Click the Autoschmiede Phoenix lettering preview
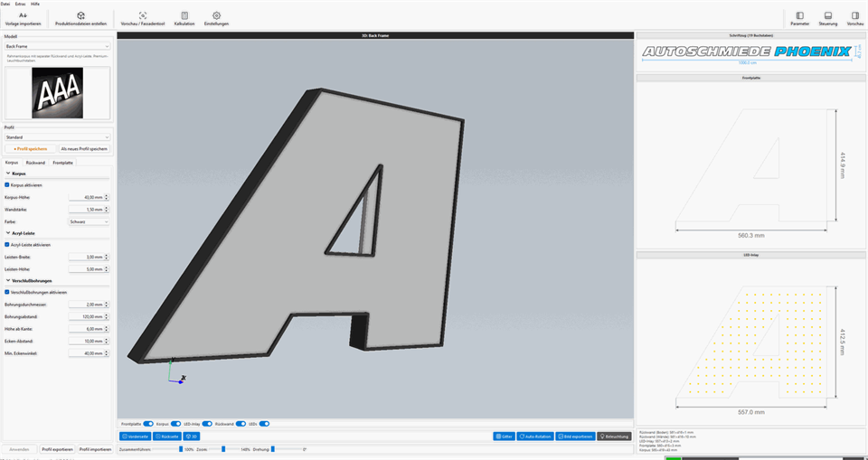868x460 pixels. pos(746,52)
